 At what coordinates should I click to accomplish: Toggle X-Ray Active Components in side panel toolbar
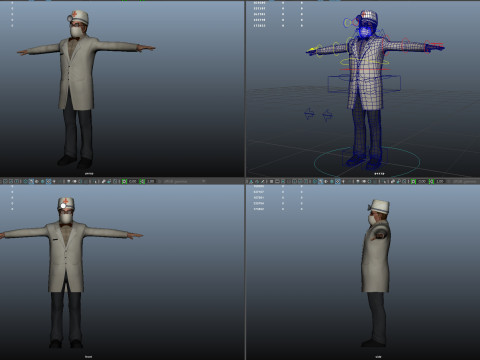[398, 181]
